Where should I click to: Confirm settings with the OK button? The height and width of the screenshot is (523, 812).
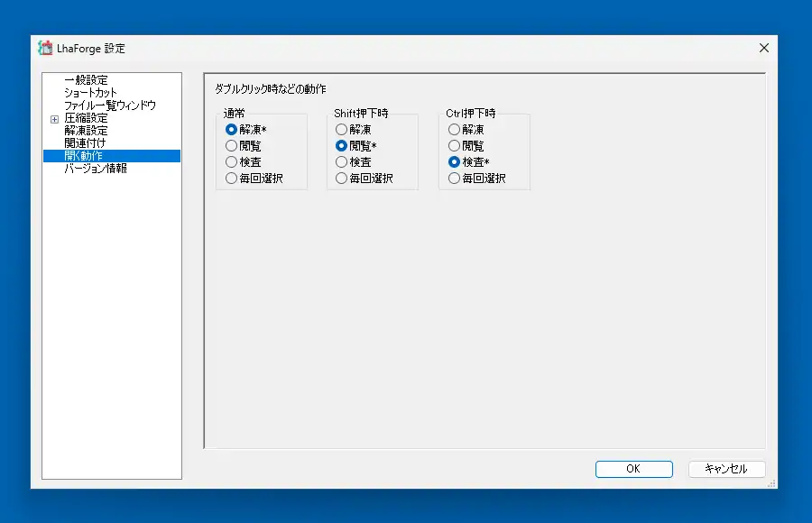click(x=634, y=469)
